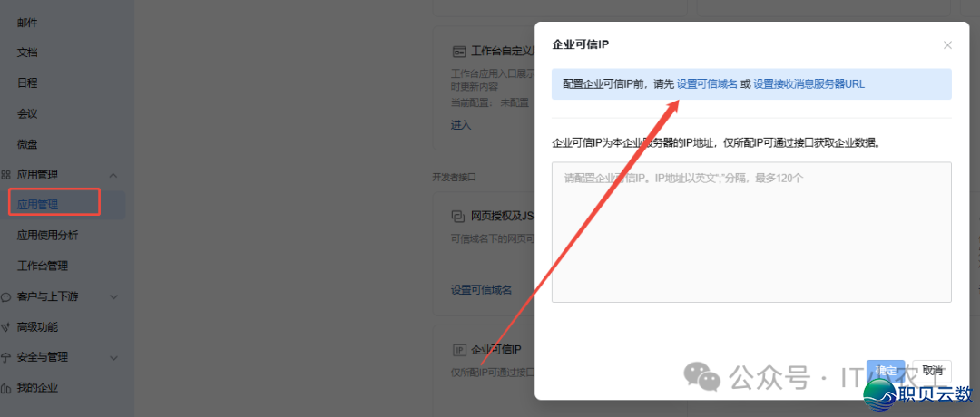Close the 企业可信IP dialog
The image size is (980, 417).
947,45
